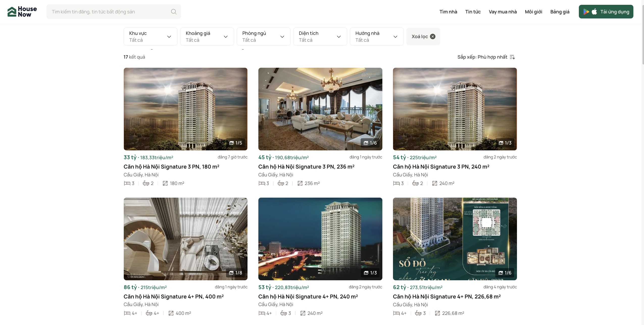
Task: Open the 62 tỷ floor plan photo
Action: click(x=455, y=239)
